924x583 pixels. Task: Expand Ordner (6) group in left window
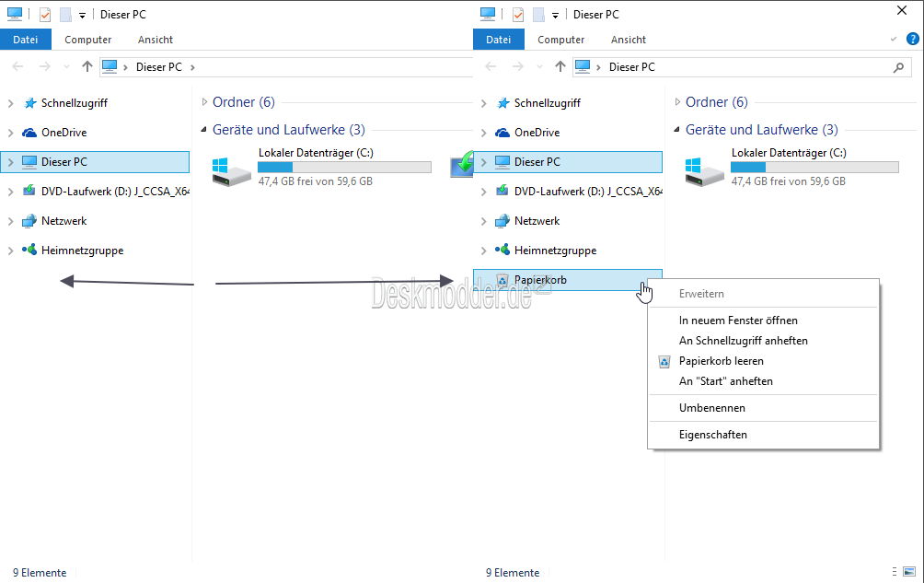pos(204,102)
